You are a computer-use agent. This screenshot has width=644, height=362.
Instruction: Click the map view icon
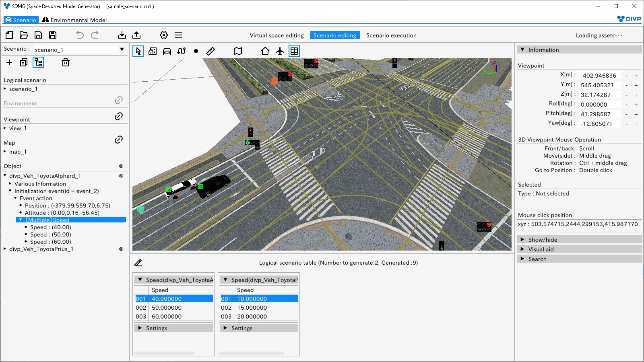[x=238, y=51]
